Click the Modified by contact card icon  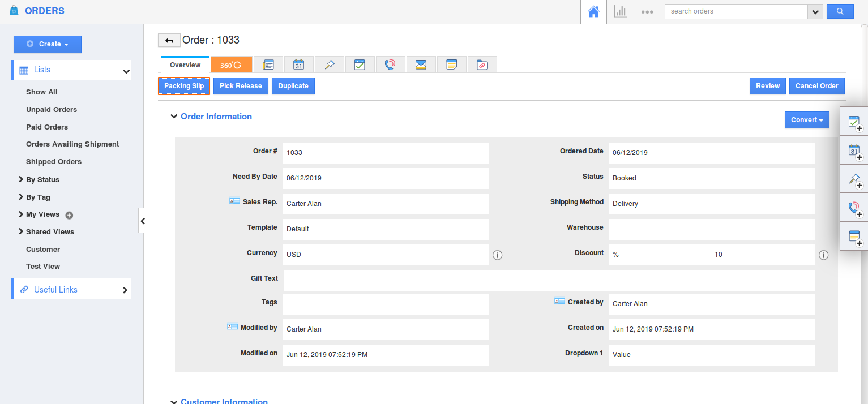(232, 326)
